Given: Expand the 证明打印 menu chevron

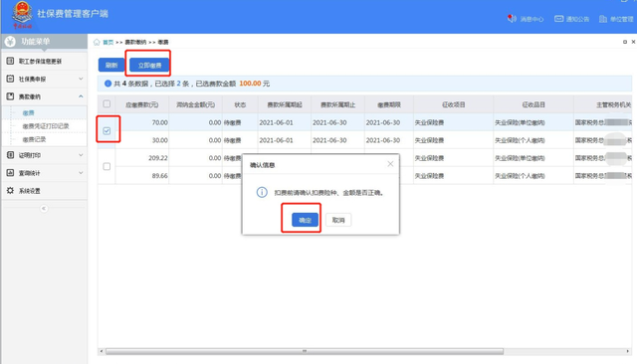Looking at the screenshot, I should click(81, 155).
